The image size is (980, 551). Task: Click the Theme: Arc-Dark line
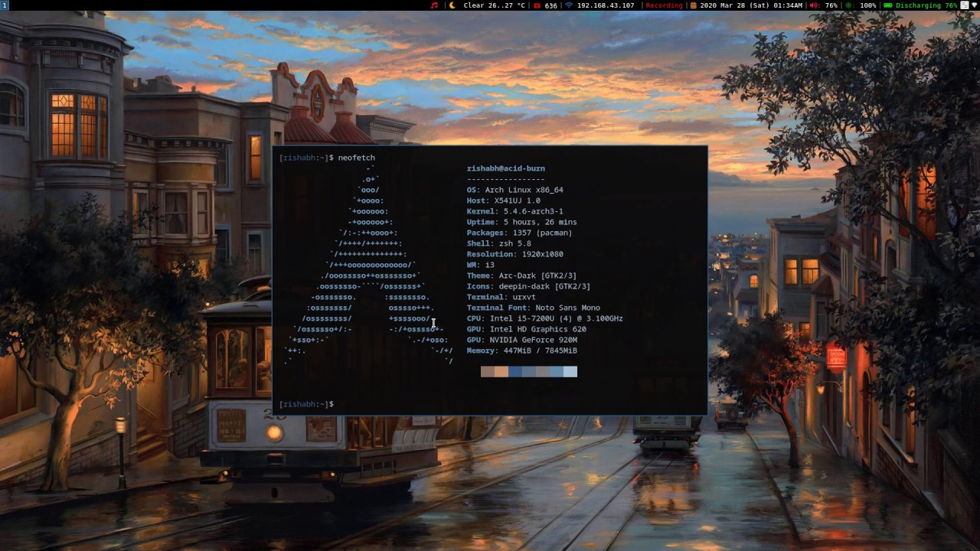pyautogui.click(x=522, y=275)
